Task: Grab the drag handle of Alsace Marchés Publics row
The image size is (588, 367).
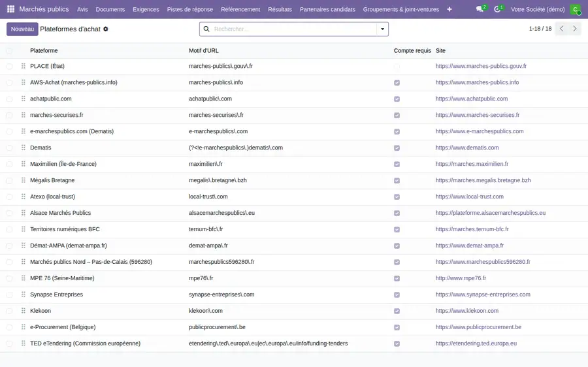Action: coord(24,213)
